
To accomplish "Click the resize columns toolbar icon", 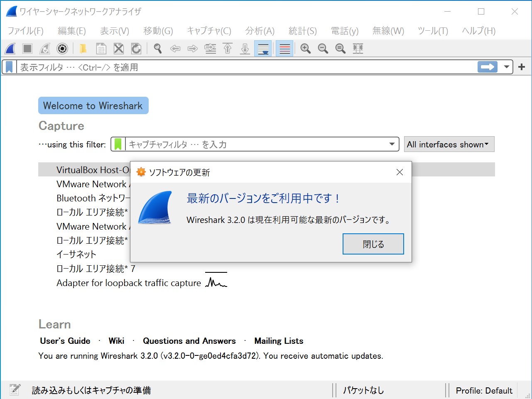I will (358, 49).
